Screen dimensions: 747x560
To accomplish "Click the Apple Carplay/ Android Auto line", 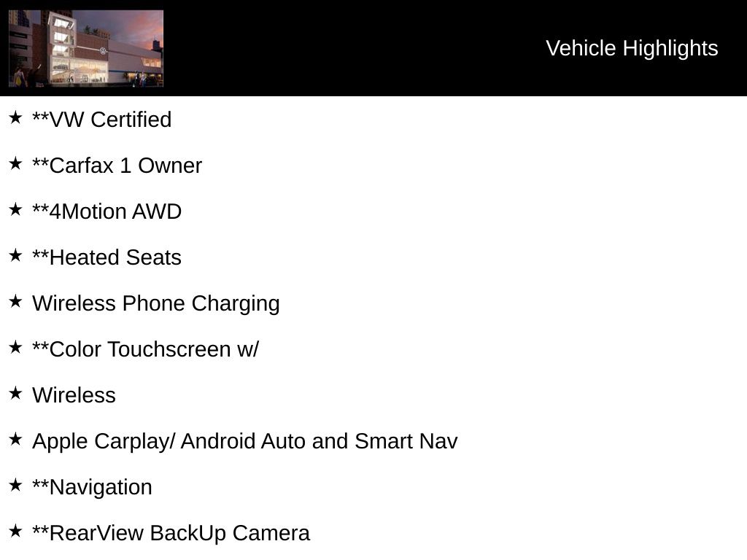I will pos(244,441).
